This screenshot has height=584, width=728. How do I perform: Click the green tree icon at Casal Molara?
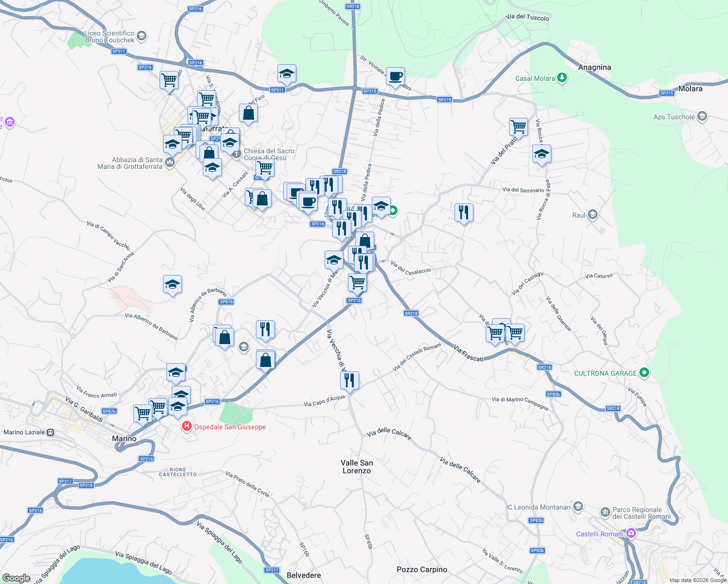562,78
